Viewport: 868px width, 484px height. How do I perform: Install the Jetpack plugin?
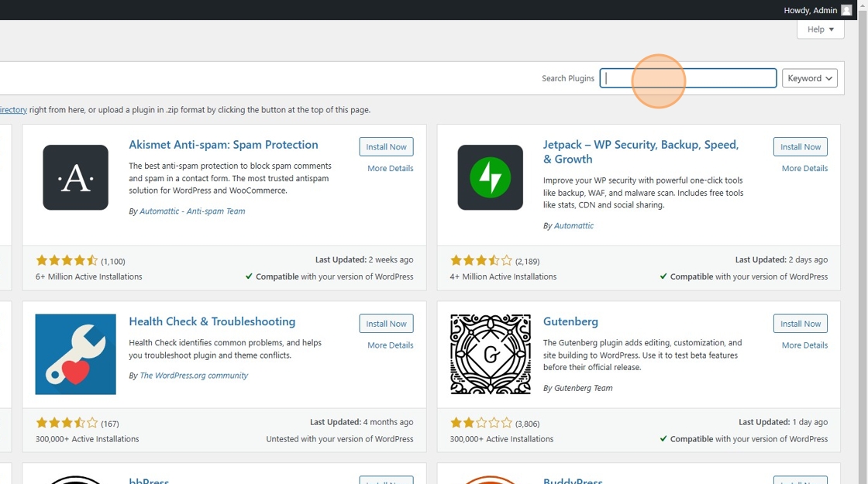(x=801, y=146)
